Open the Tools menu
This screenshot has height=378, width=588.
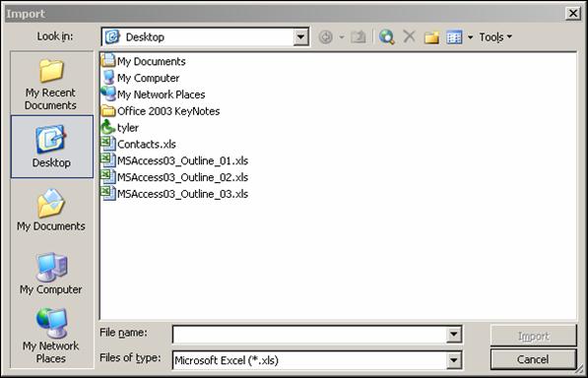[x=495, y=37]
